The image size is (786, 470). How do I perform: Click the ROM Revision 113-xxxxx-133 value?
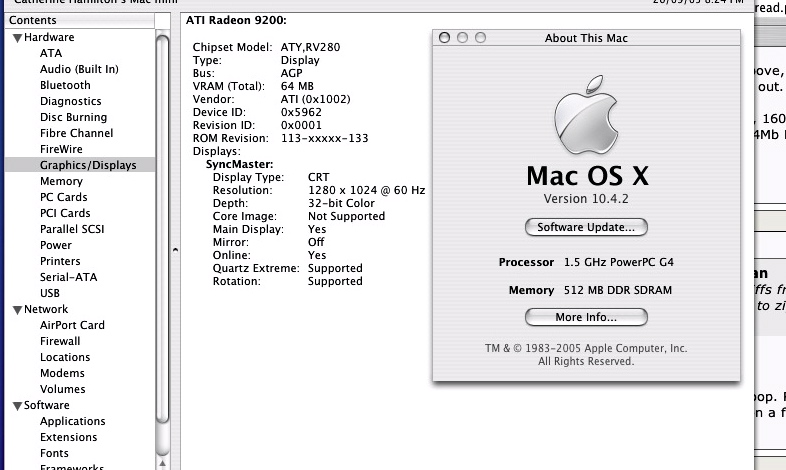coord(324,138)
